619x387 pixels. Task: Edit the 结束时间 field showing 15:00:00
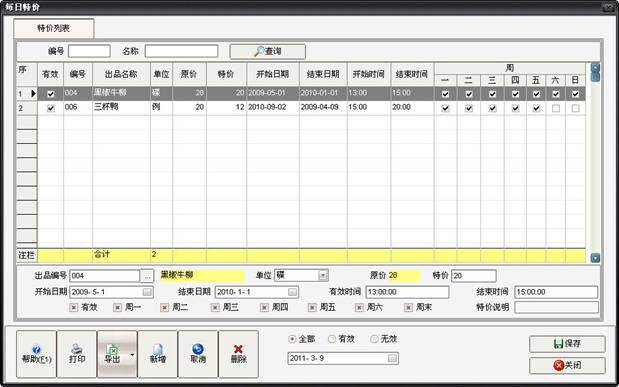556,292
